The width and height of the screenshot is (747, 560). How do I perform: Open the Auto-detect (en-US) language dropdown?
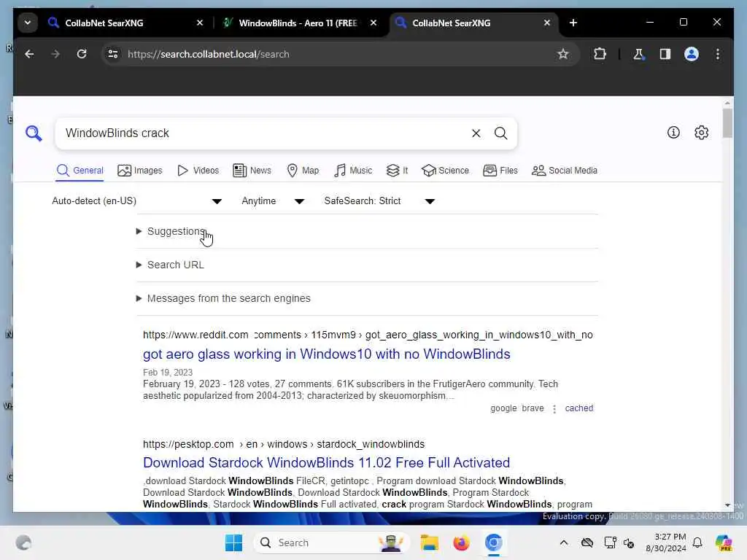click(136, 201)
